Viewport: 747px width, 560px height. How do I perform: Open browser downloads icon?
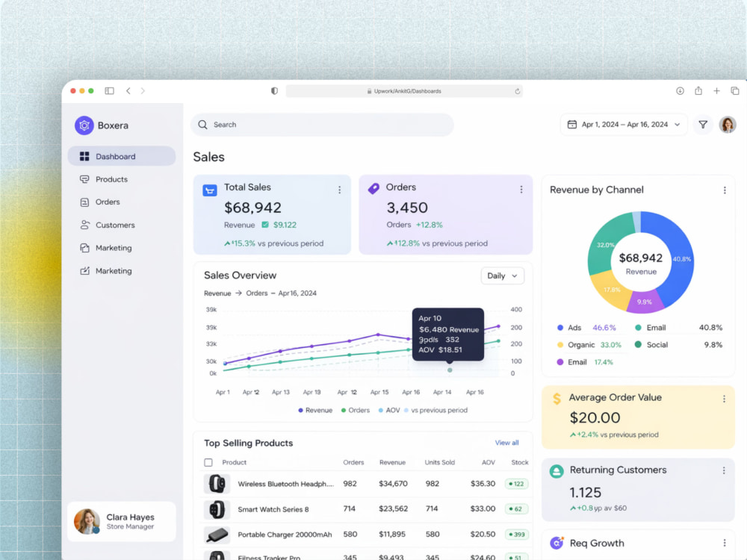680,90
